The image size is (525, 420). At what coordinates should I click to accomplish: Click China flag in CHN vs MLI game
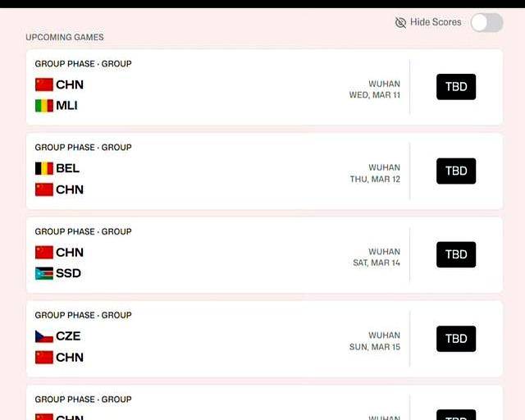(x=44, y=84)
